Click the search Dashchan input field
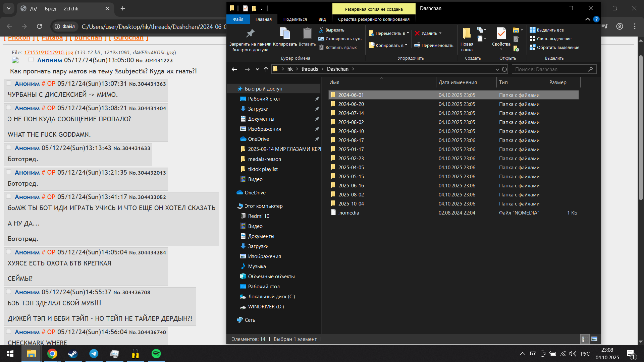Screen dimensions: 644x362 550,69
